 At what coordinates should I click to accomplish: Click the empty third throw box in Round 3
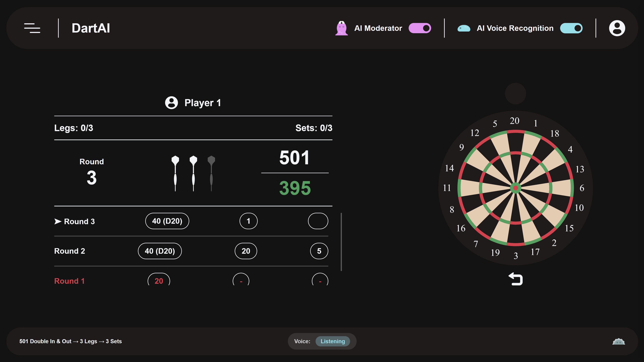[318, 221]
